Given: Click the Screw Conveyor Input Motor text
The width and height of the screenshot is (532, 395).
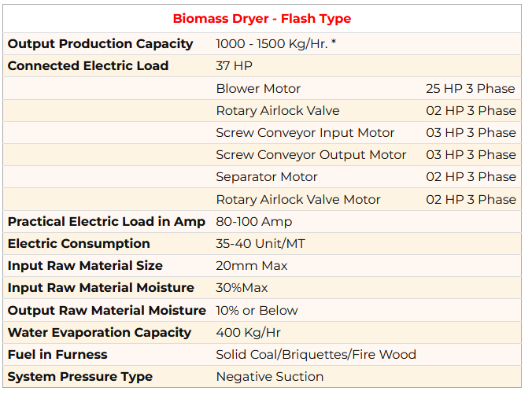Looking at the screenshot, I should (305, 133).
